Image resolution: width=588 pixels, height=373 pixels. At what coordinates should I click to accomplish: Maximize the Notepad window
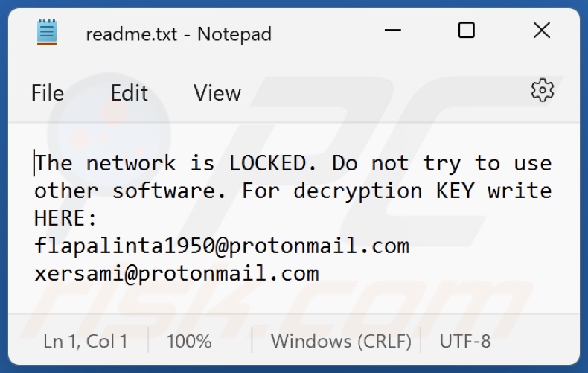pyautogui.click(x=467, y=31)
